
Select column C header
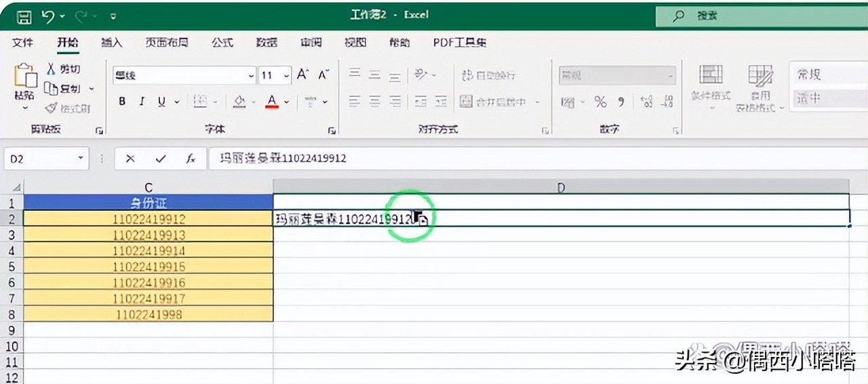point(149,187)
